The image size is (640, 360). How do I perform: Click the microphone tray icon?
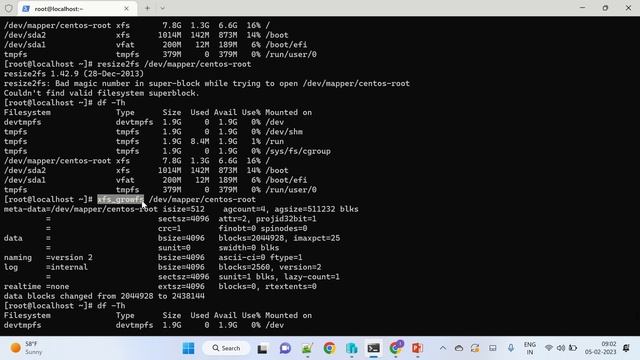pos(511,348)
